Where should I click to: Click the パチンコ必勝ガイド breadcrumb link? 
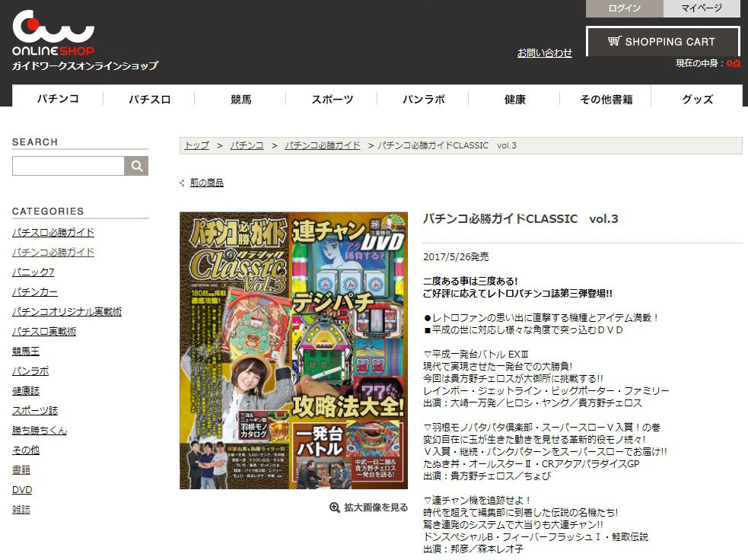323,145
